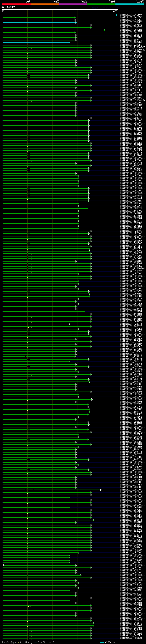Select label UniRef100_P13607-5
Screen dimensions: 146x644
pos(132,100)
